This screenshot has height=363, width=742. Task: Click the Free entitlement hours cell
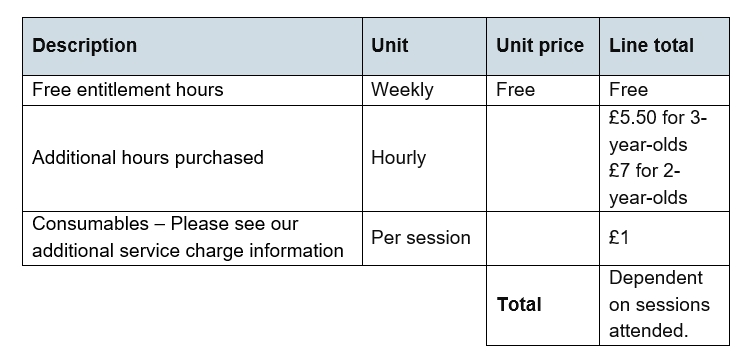[x=193, y=90]
